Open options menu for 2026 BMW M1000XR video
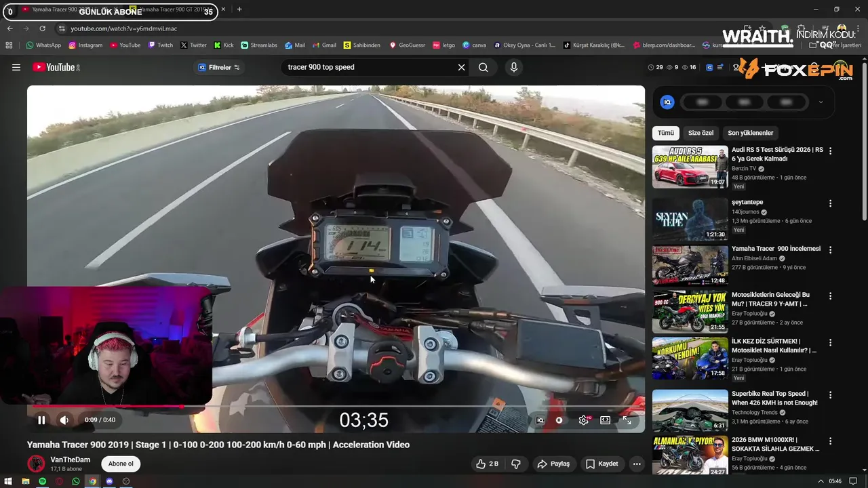 click(830, 441)
